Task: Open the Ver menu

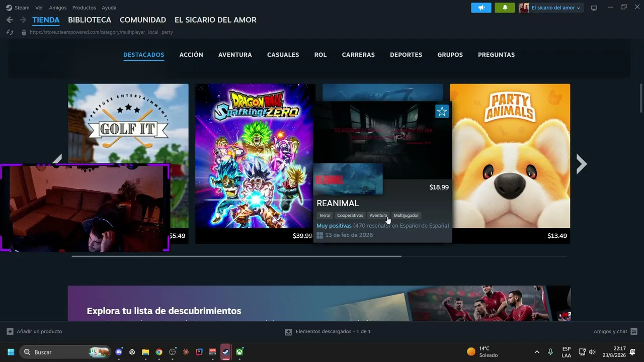Action: coord(39,8)
